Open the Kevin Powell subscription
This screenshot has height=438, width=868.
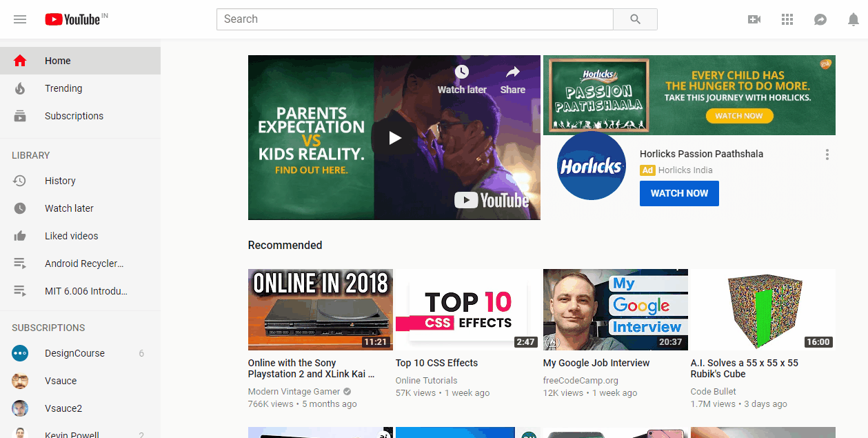80,432
